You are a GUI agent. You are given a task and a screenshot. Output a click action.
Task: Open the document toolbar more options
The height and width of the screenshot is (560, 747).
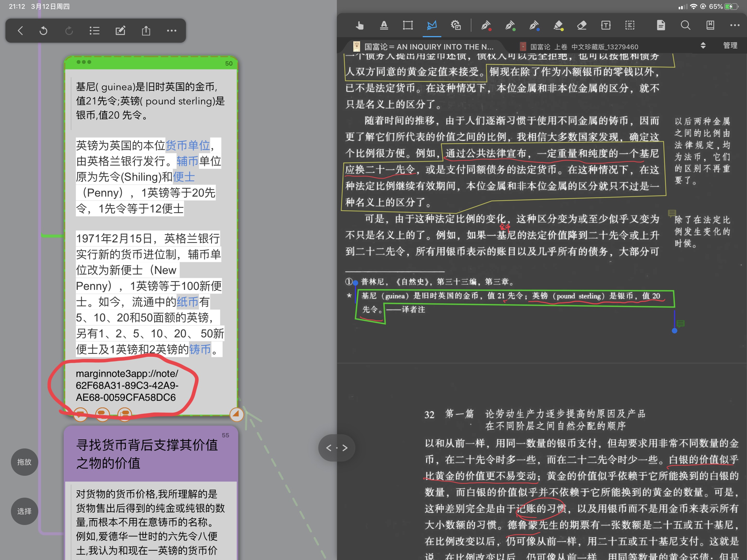point(734,25)
